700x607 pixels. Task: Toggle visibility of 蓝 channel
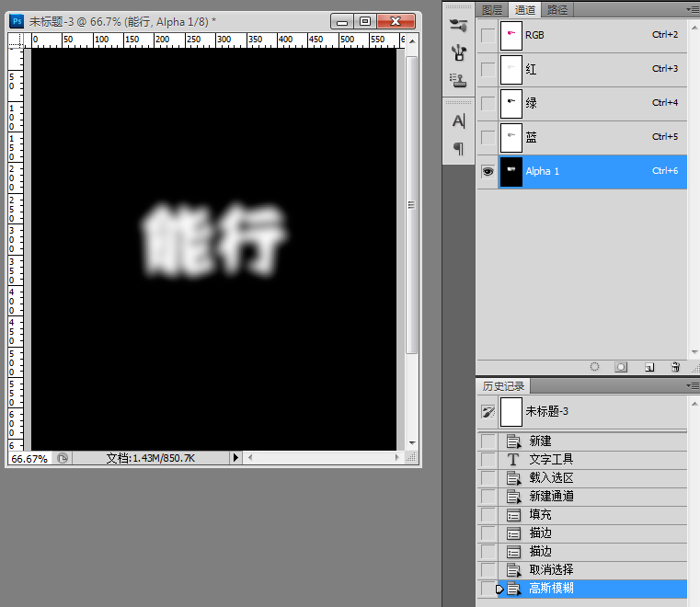point(488,137)
